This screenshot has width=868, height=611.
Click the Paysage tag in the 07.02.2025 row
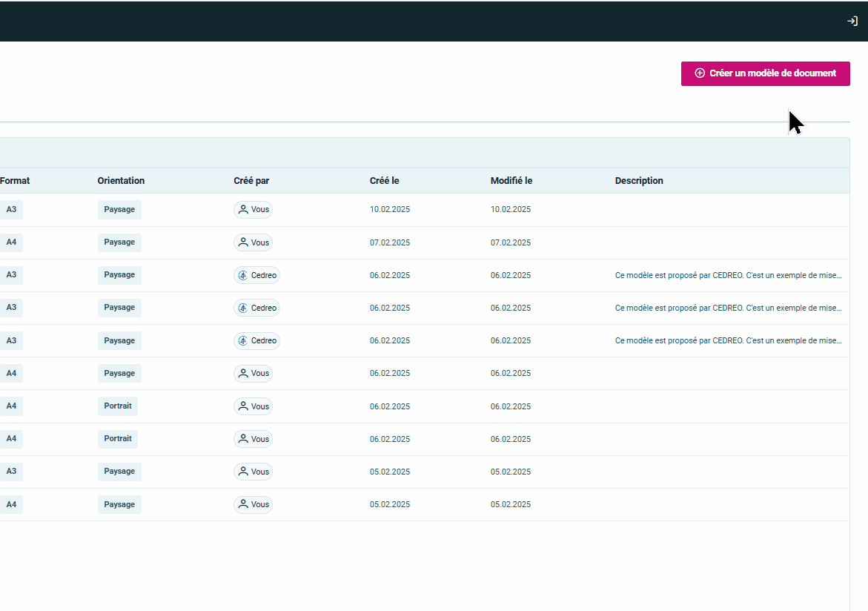pyautogui.click(x=119, y=242)
